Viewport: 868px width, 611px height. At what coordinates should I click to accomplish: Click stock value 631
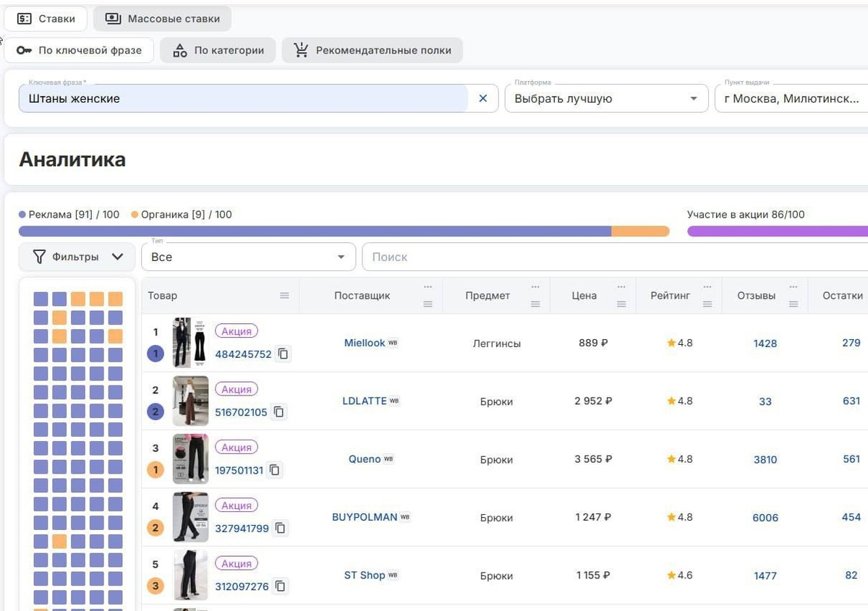851,401
